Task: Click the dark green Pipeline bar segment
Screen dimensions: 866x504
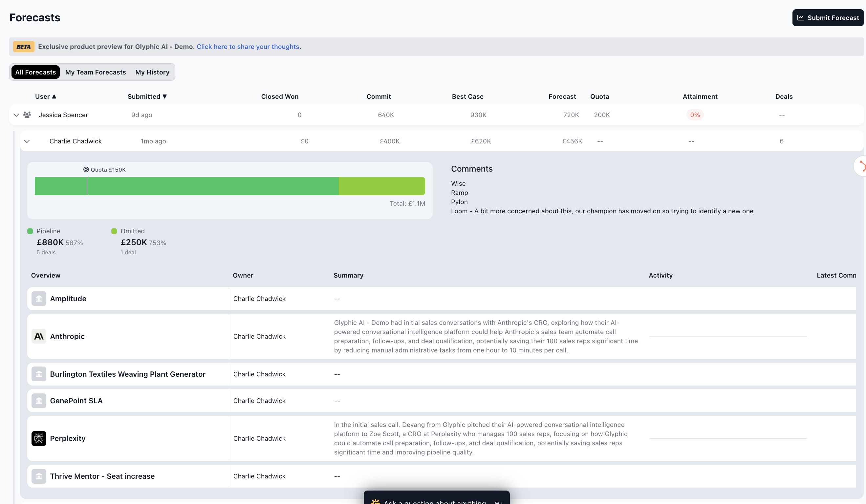Action: [186, 186]
